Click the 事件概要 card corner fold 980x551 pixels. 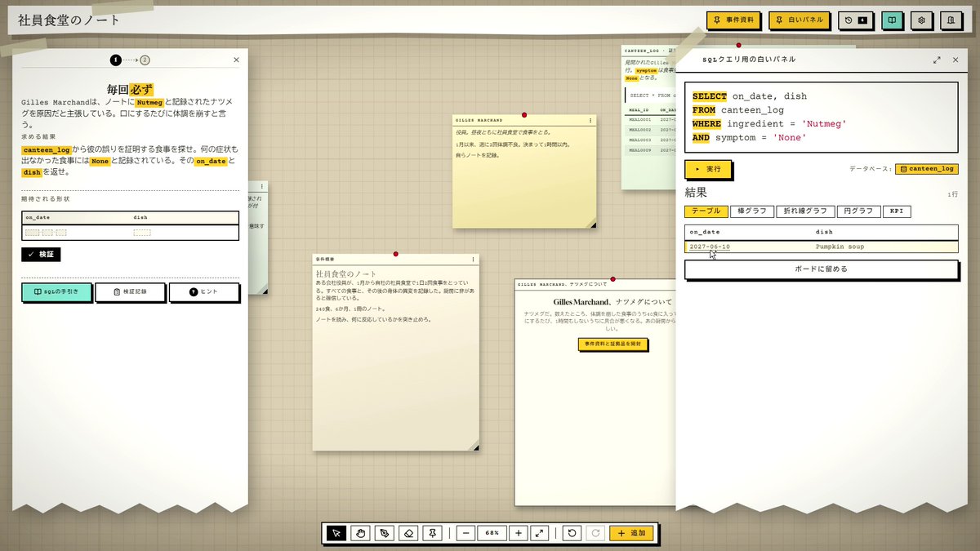[474, 446]
